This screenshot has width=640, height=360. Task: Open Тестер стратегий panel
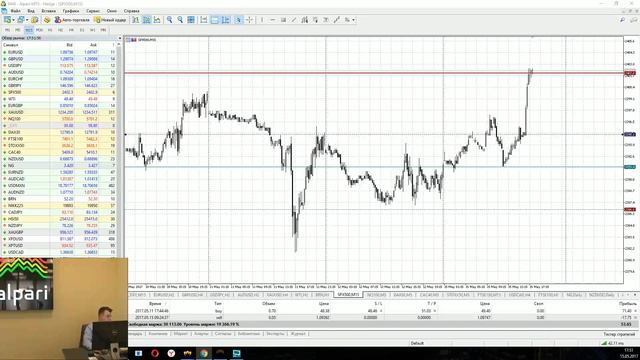(619, 334)
